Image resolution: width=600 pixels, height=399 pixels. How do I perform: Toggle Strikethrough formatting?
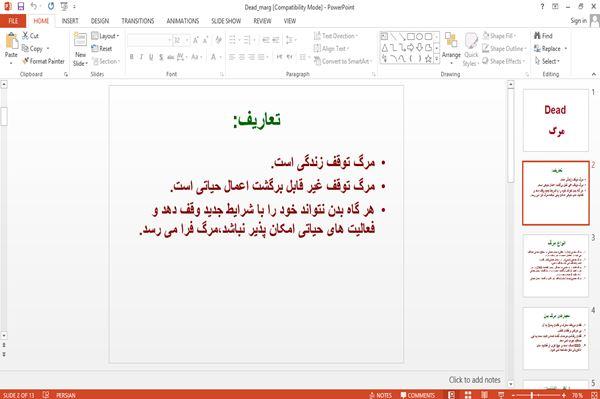[170, 57]
